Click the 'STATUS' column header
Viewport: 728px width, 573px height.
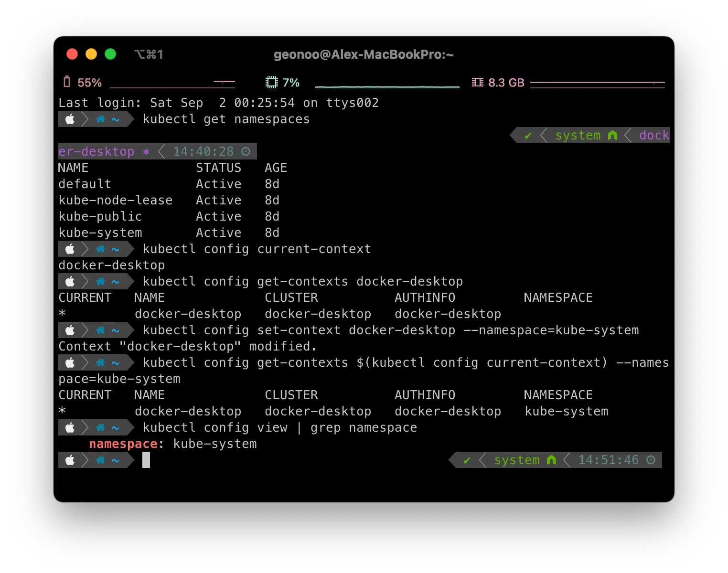point(218,168)
